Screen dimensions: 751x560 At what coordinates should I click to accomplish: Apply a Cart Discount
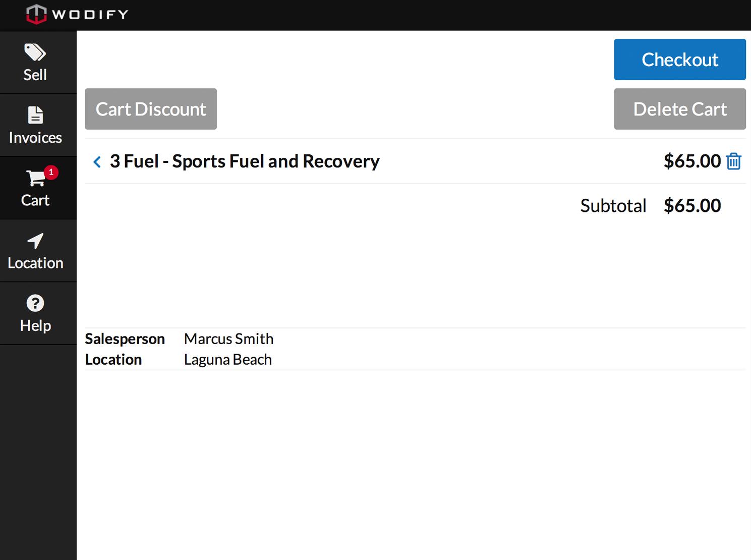coord(151,109)
